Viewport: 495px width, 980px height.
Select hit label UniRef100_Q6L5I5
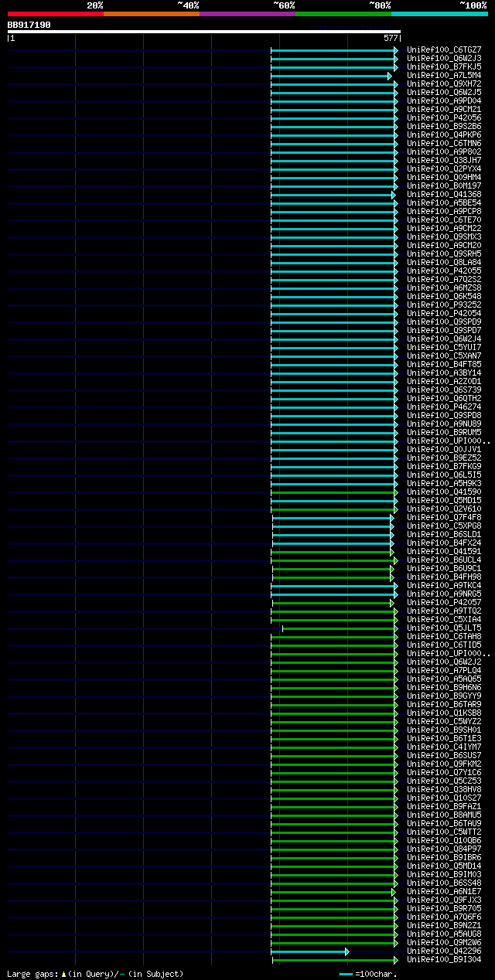[444, 475]
